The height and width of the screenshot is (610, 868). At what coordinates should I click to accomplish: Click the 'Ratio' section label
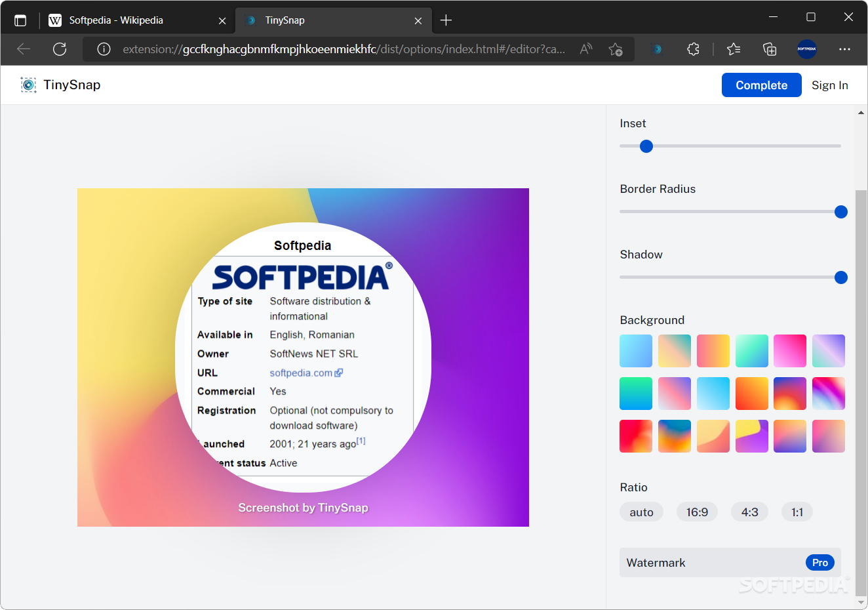coord(633,487)
